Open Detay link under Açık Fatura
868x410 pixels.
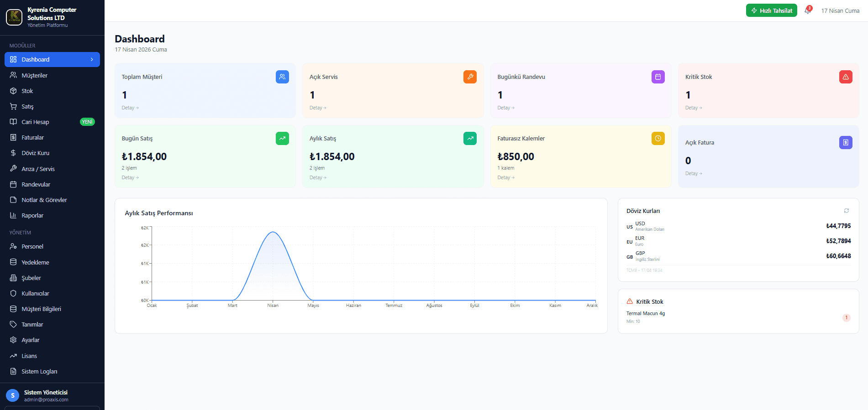click(x=694, y=173)
